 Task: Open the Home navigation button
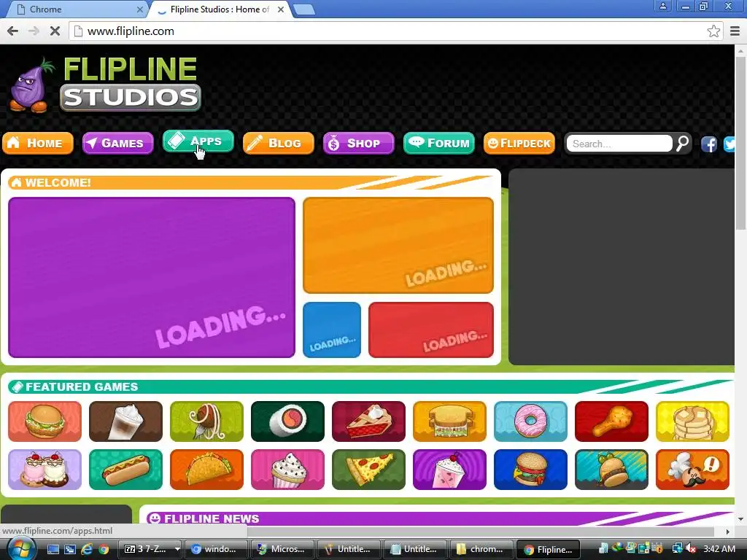[x=38, y=143]
